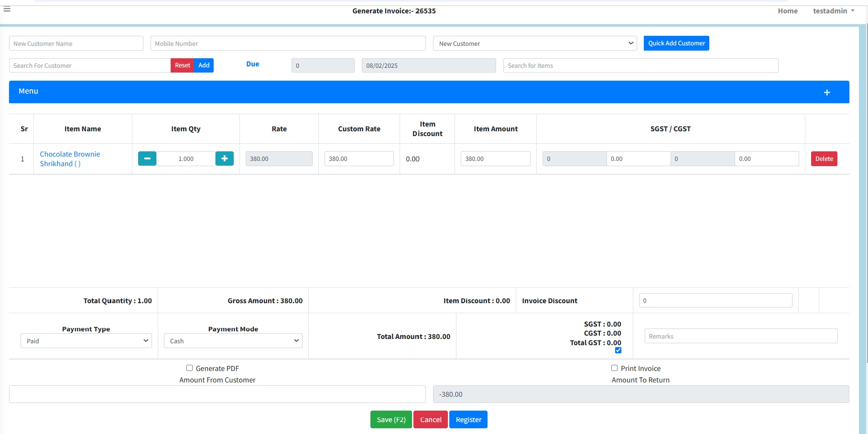
Task: Open the New Customer dropdown
Action: pyautogui.click(x=534, y=43)
